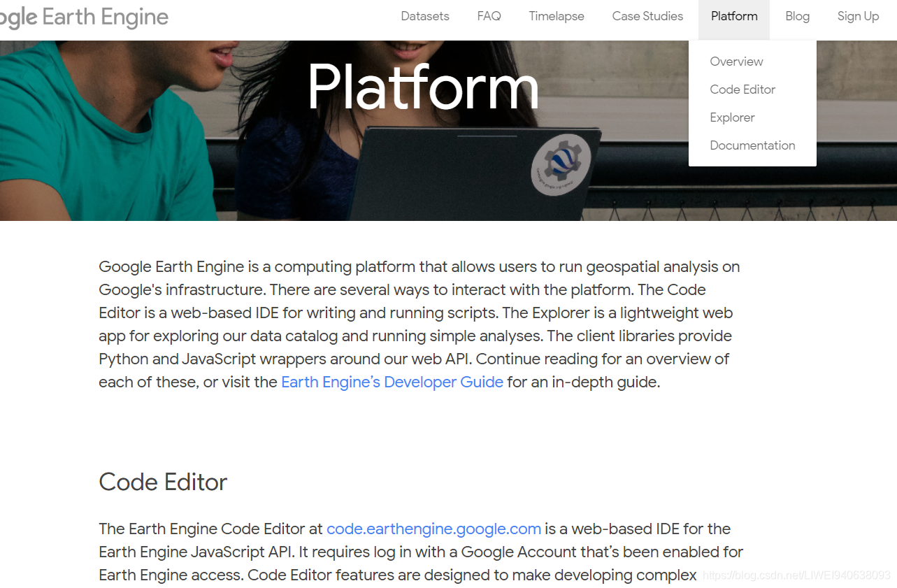Click Sign Up in the top navigation
The width and height of the screenshot is (897, 588).
[858, 16]
